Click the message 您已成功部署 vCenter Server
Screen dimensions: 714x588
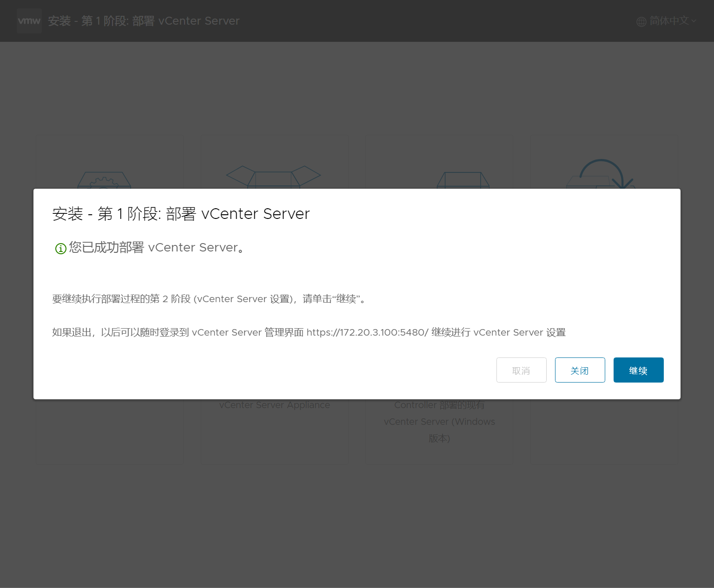(x=157, y=247)
